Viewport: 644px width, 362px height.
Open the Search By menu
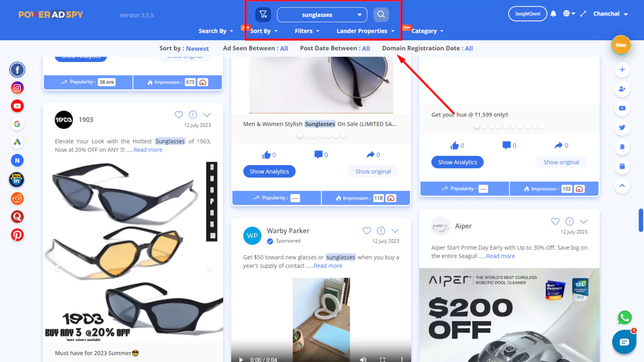[x=216, y=31]
